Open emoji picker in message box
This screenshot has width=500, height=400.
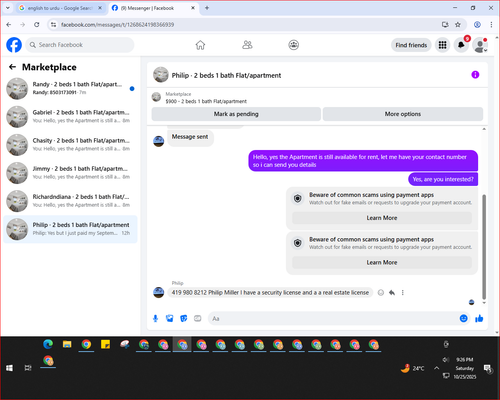tap(463, 318)
